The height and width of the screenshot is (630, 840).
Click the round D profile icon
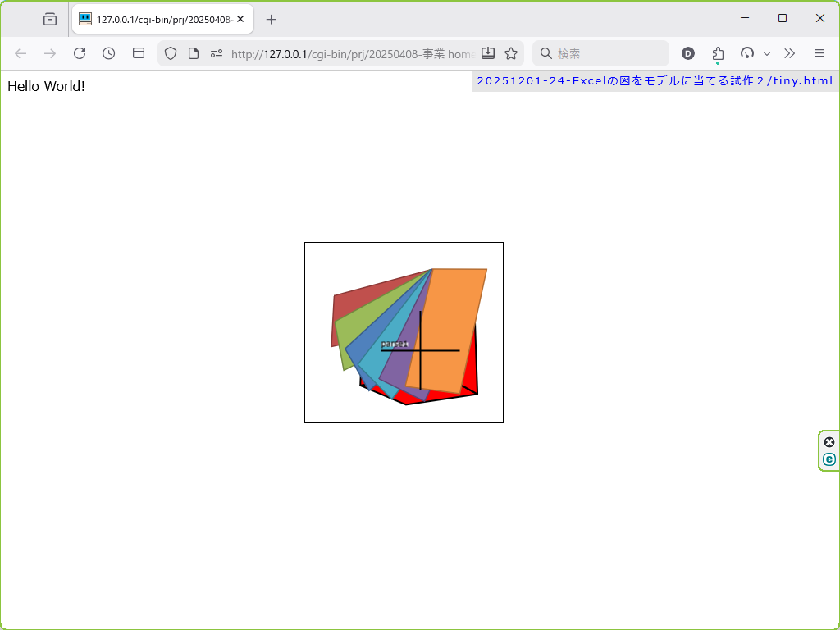[688, 53]
